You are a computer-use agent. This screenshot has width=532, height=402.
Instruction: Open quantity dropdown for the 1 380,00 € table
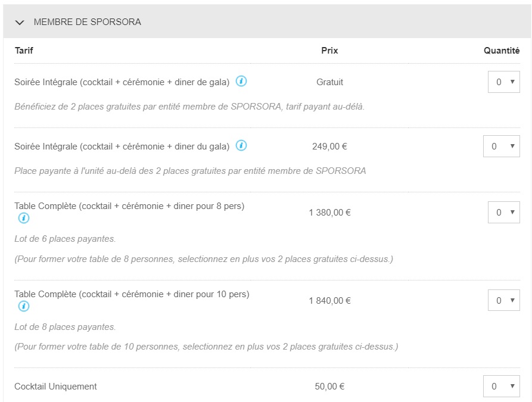coord(503,213)
